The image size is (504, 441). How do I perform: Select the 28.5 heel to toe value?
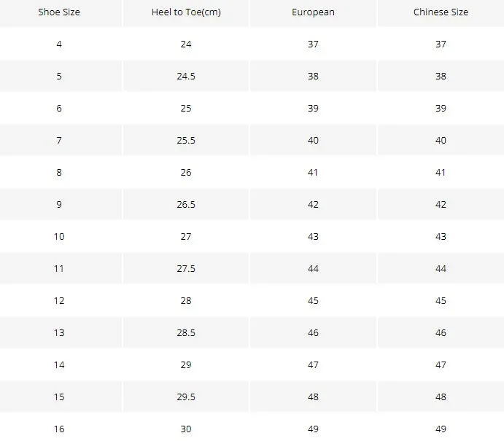[186, 333]
